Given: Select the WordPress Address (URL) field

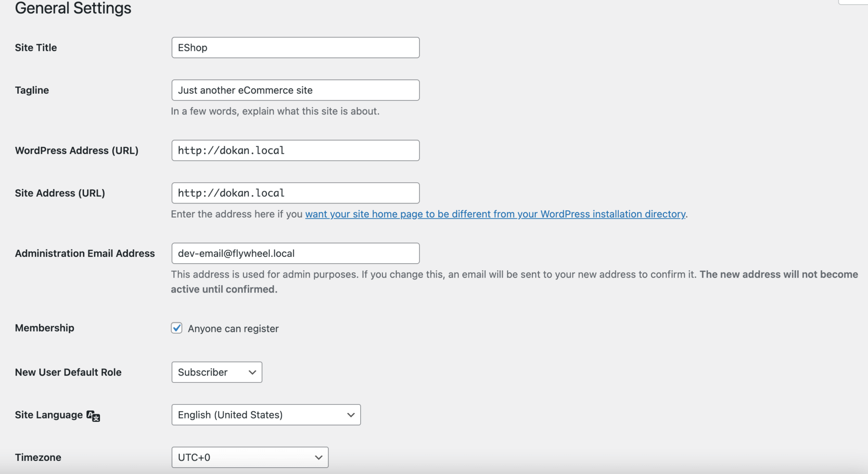Looking at the screenshot, I should click(x=295, y=150).
